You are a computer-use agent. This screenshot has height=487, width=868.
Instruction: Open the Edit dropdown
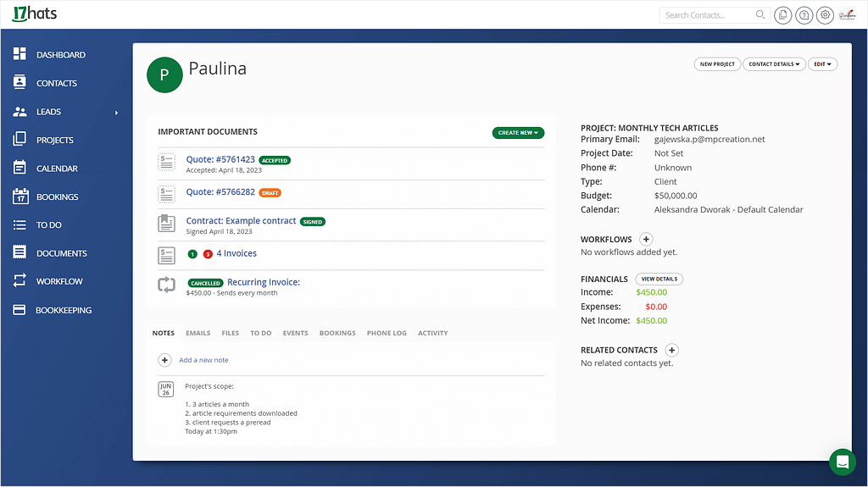pyautogui.click(x=822, y=64)
